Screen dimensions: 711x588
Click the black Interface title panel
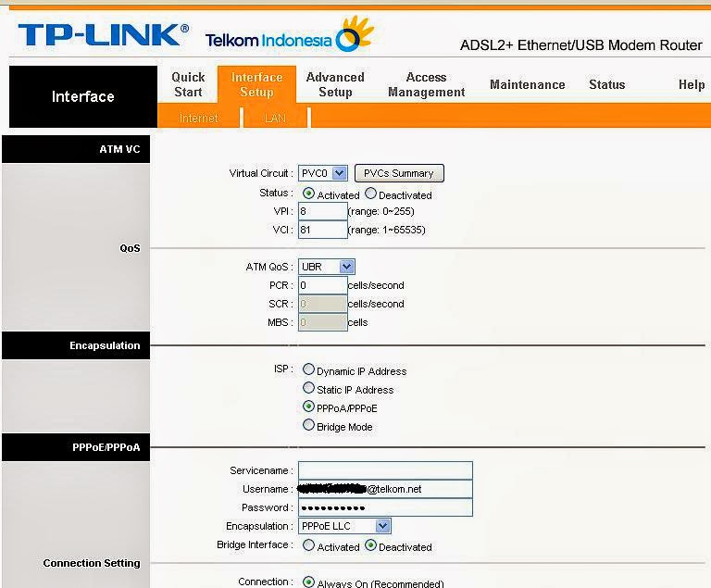pyautogui.click(x=83, y=96)
